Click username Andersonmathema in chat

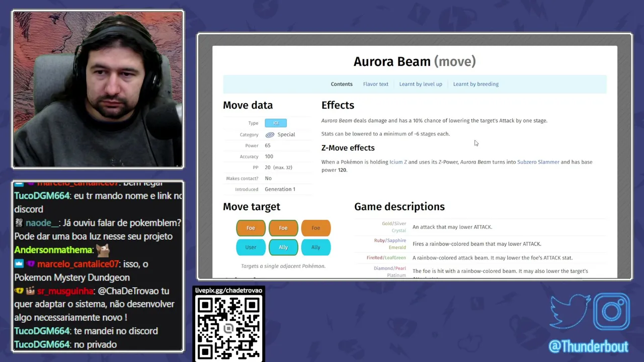(x=53, y=250)
